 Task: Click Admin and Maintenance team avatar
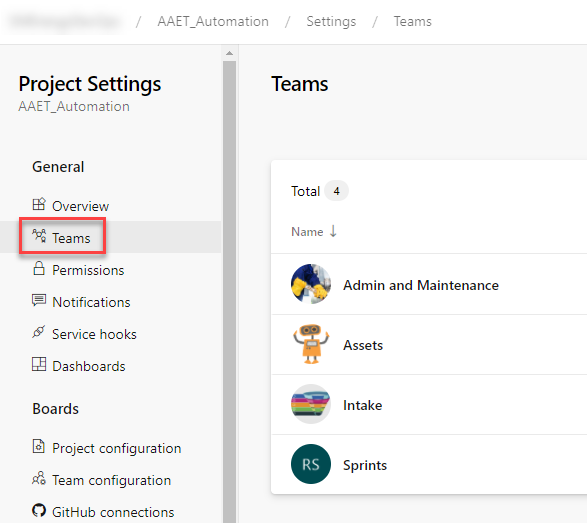(x=311, y=284)
